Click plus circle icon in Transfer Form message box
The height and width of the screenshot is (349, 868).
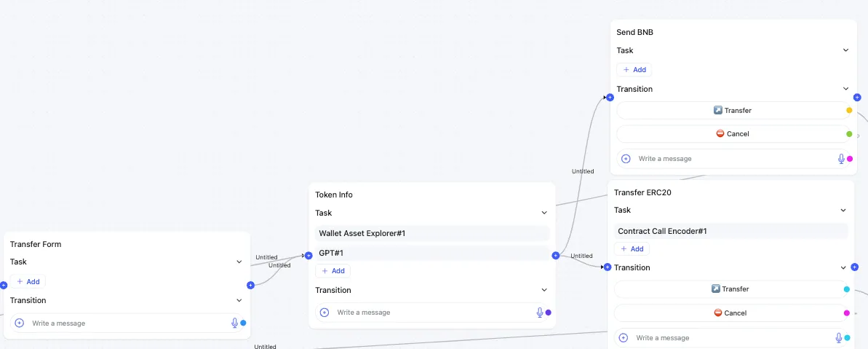(20, 323)
